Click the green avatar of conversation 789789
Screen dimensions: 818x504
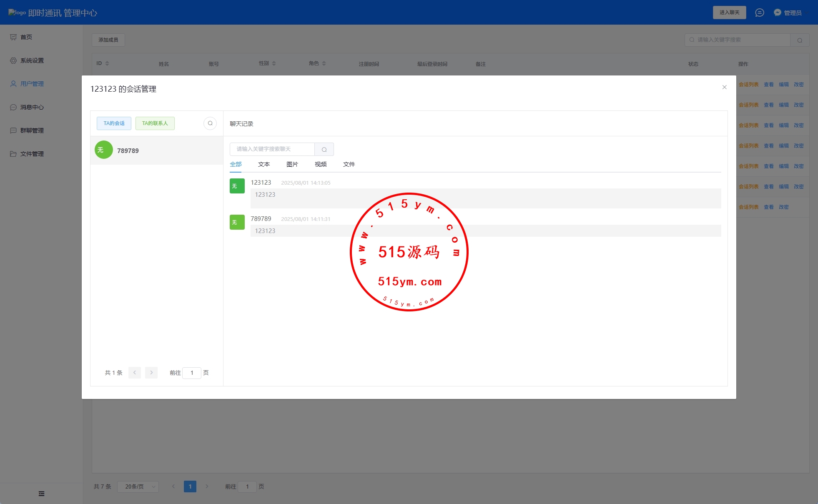tap(104, 150)
